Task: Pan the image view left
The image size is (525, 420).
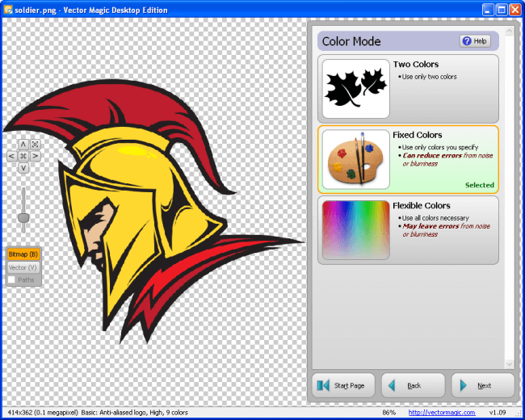Action: coord(12,156)
